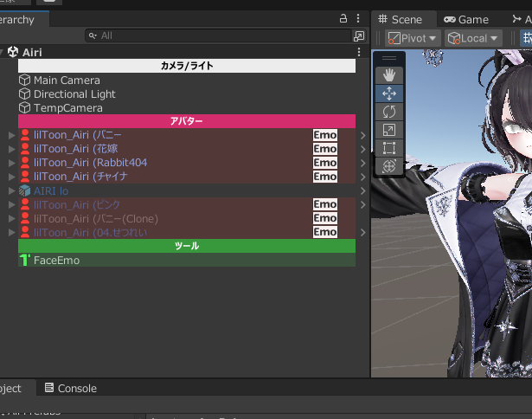
Task: Toggle grid snapping button in Scene toolbar
Action: click(x=527, y=38)
